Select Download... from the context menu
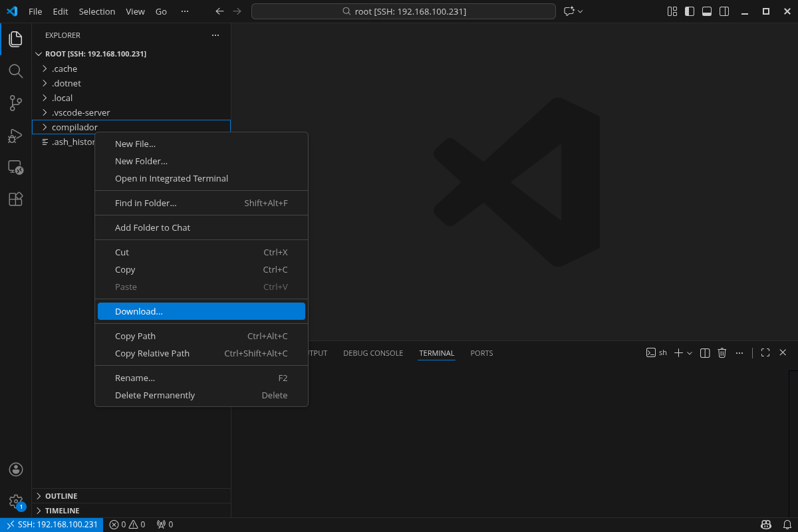The width and height of the screenshot is (798, 532). (139, 311)
